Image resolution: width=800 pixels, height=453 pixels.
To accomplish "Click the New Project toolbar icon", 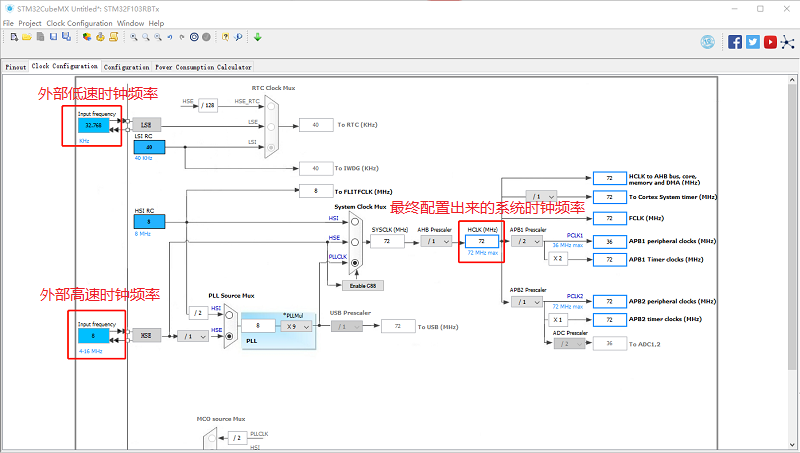I will click(x=13, y=38).
